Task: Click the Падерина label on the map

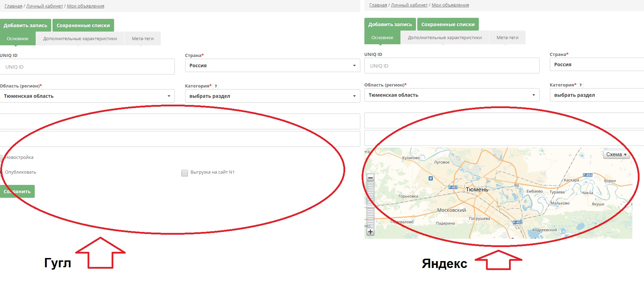Action: (445, 223)
